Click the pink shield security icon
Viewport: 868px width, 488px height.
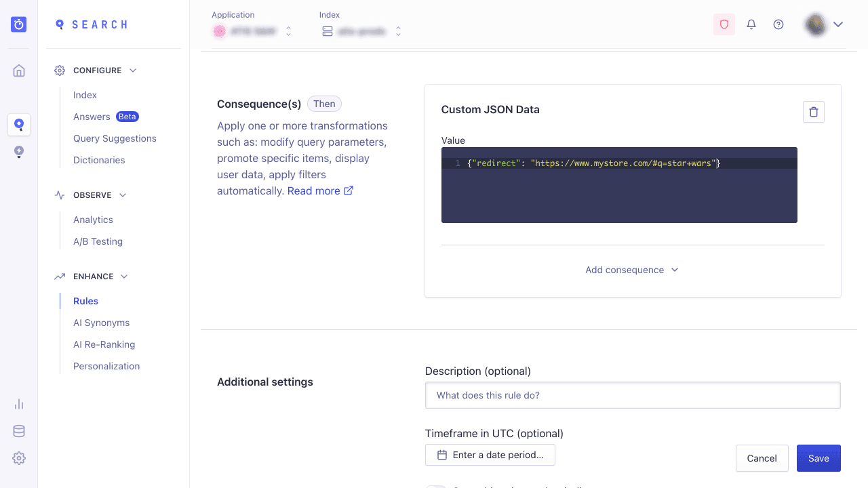click(x=724, y=24)
